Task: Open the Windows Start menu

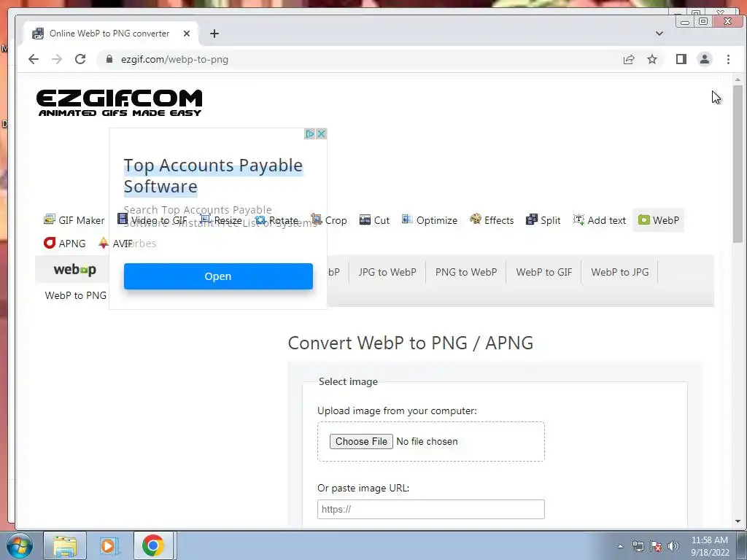Action: coord(20,545)
